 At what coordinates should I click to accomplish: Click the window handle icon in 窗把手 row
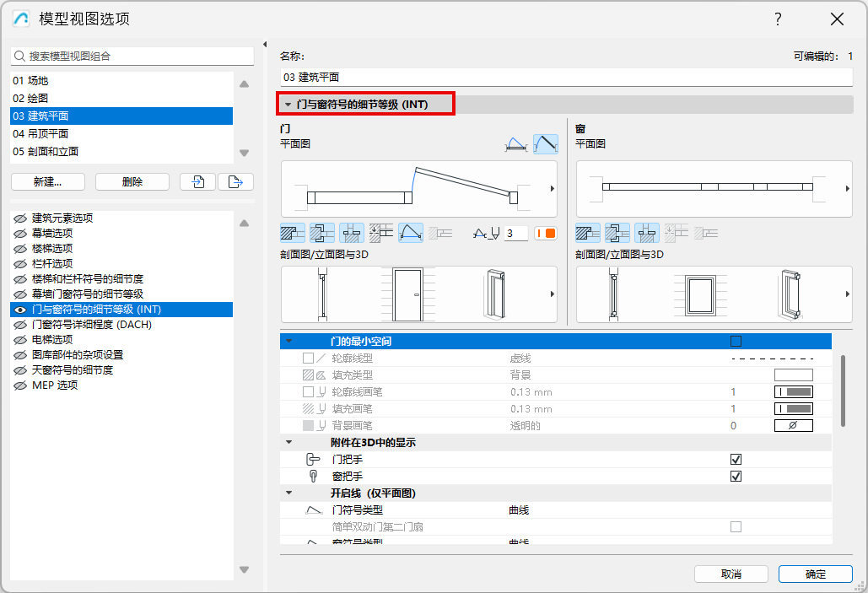[x=313, y=477]
